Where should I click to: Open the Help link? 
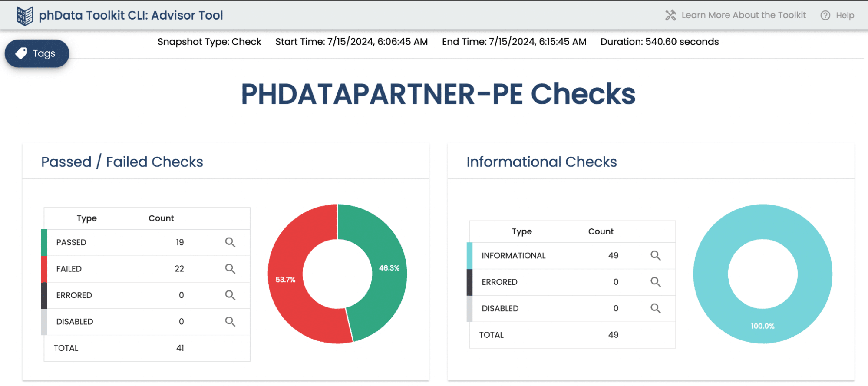845,16
